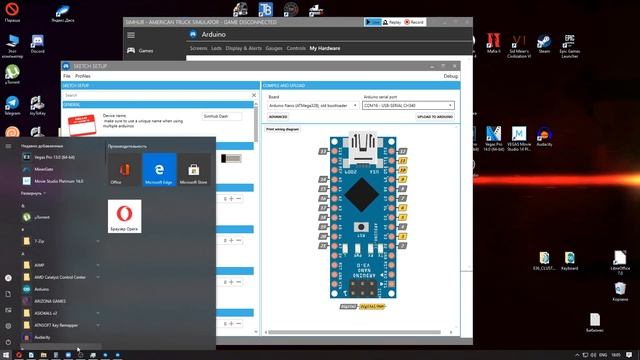Expand the ATNSOFT Key Remapper folder
The width and height of the screenshot is (640, 360).
61,325
